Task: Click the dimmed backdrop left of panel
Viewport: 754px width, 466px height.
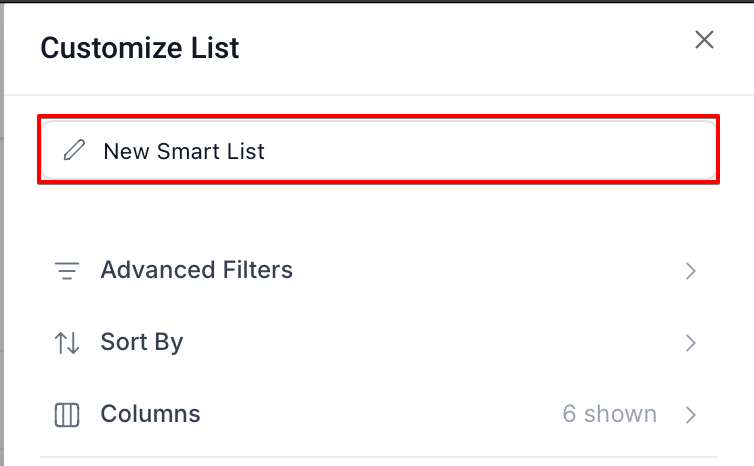Action: [2, 250]
